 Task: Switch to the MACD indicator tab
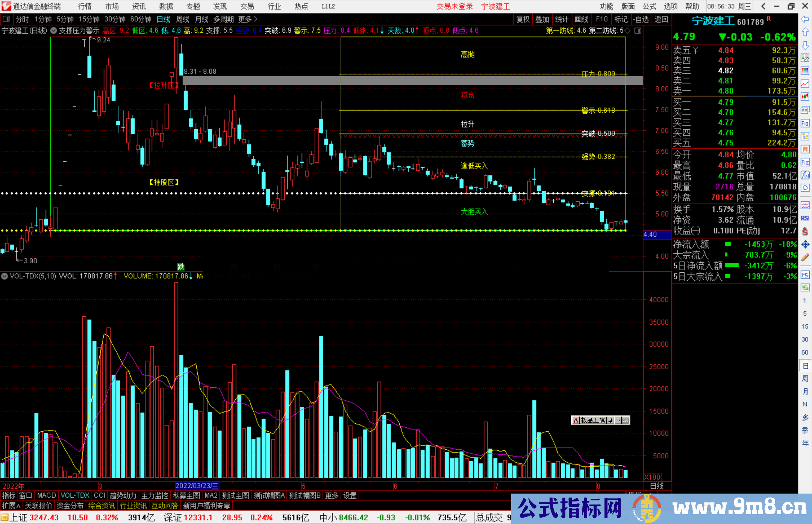(46, 495)
